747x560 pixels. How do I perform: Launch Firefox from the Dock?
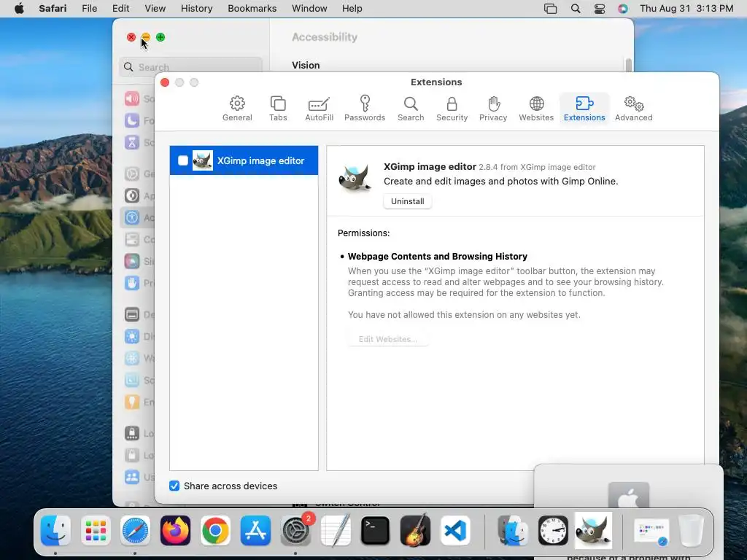click(175, 530)
